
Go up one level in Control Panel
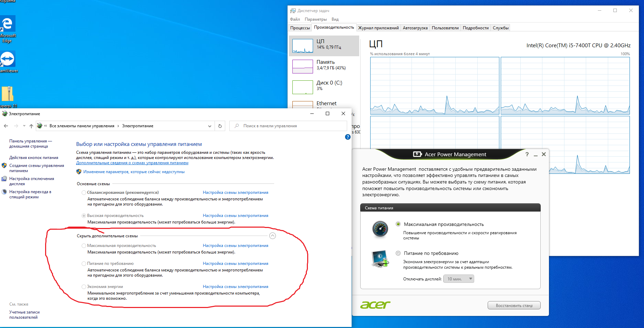tap(31, 126)
